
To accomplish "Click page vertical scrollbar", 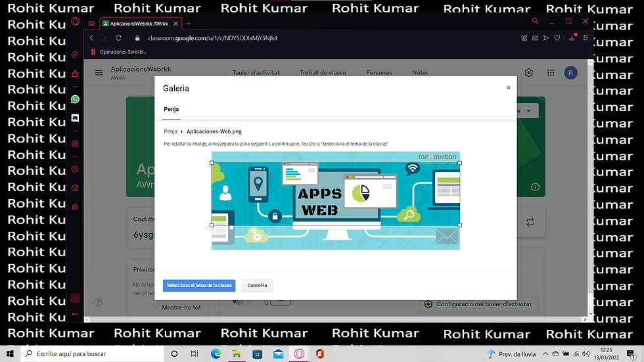I will click(x=591, y=188).
